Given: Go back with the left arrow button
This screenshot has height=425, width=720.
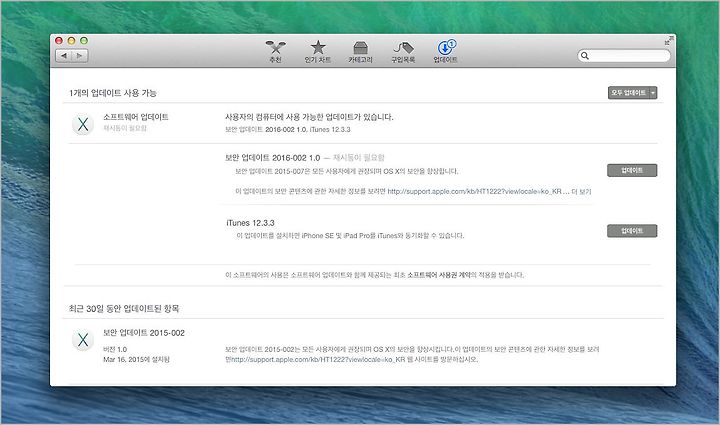Looking at the screenshot, I should point(63,56).
